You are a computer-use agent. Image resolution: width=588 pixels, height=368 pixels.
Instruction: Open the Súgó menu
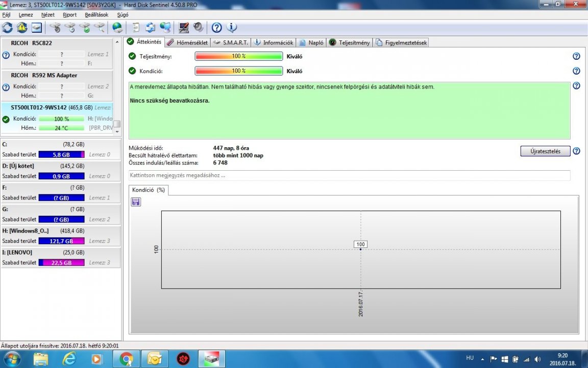tap(122, 15)
